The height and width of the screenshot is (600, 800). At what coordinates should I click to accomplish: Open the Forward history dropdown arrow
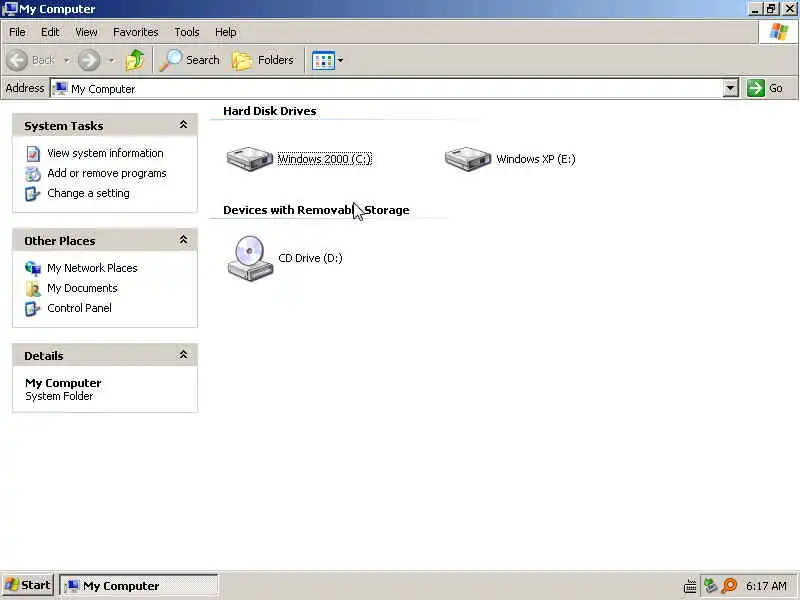111,60
